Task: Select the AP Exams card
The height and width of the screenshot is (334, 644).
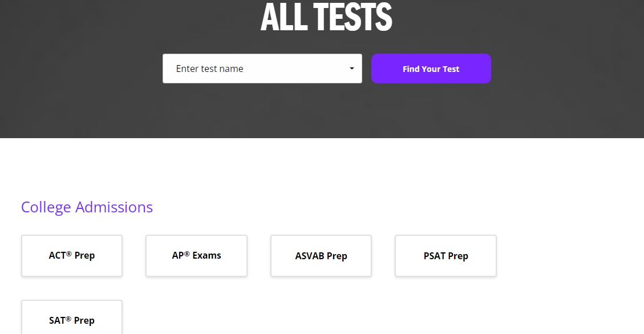Action: tap(196, 256)
